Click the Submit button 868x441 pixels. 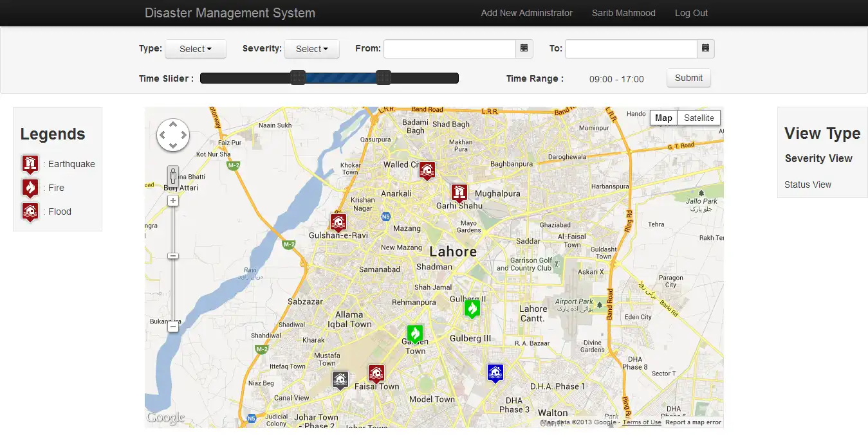pos(688,78)
